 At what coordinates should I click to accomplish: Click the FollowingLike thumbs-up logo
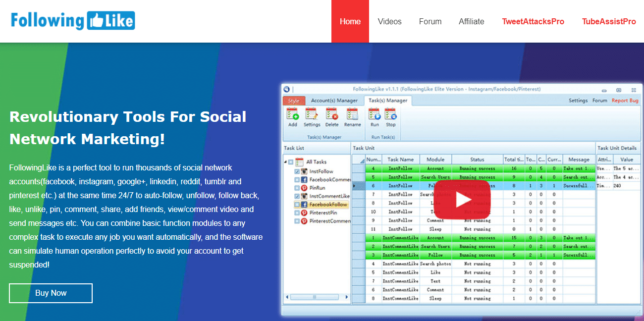coord(73,20)
